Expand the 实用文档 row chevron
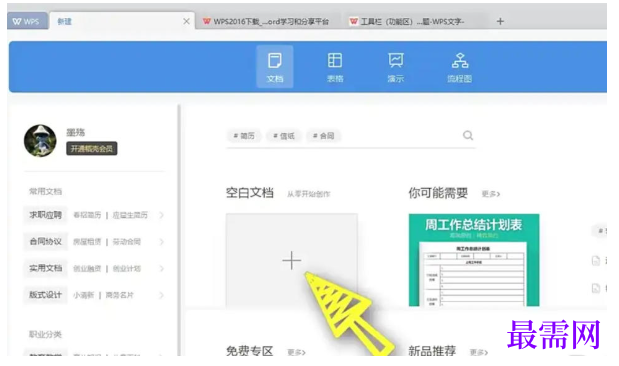The height and width of the screenshot is (366, 619). (161, 268)
